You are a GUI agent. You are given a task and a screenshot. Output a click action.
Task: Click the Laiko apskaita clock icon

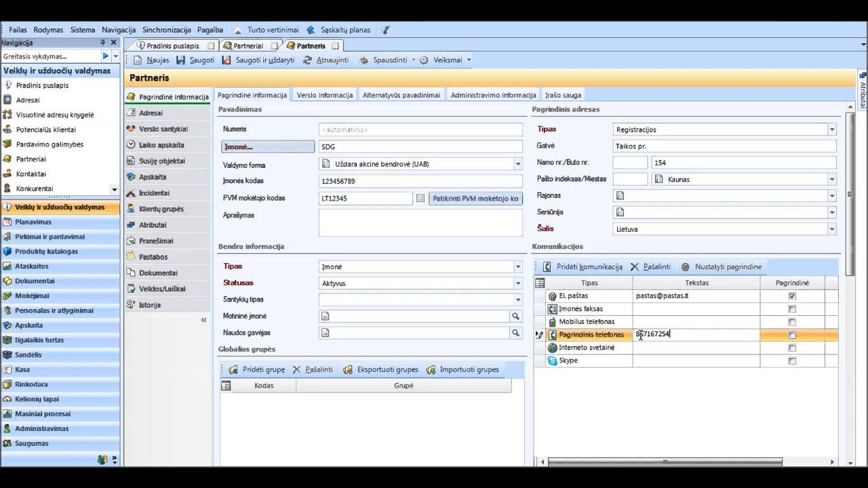click(x=132, y=145)
